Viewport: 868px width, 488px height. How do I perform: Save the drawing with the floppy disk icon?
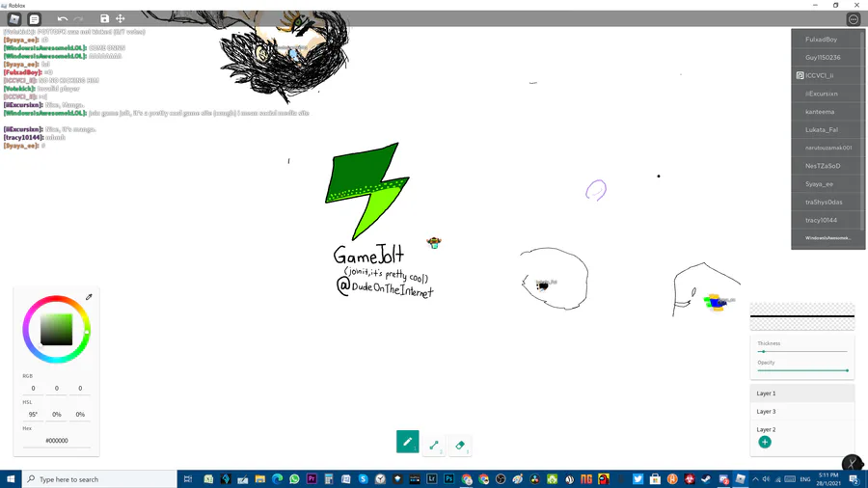104,19
